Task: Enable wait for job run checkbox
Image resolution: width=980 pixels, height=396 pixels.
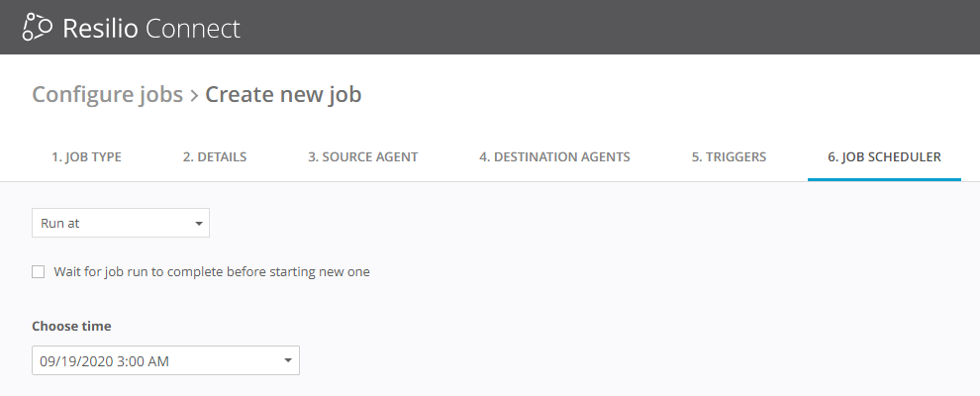Action: click(x=39, y=271)
